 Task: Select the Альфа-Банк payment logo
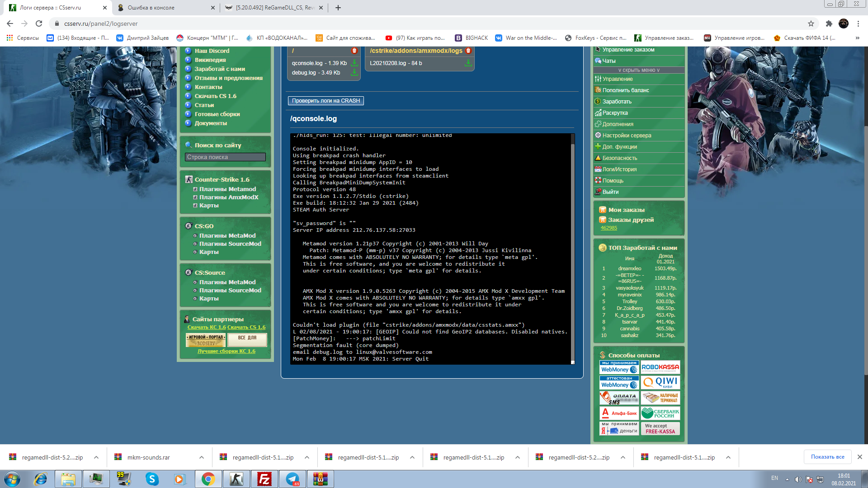619,413
